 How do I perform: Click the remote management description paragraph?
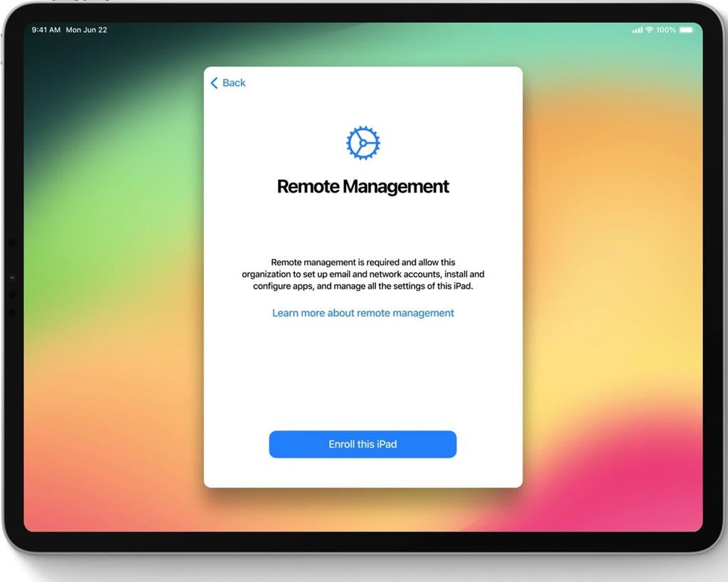[x=363, y=274]
